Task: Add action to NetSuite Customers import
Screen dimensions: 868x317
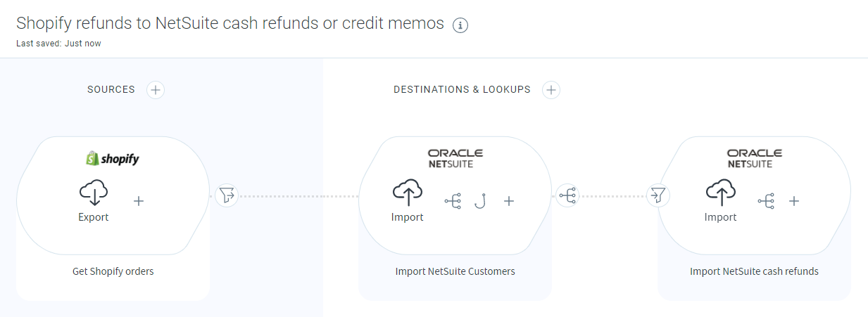Action: click(x=509, y=201)
